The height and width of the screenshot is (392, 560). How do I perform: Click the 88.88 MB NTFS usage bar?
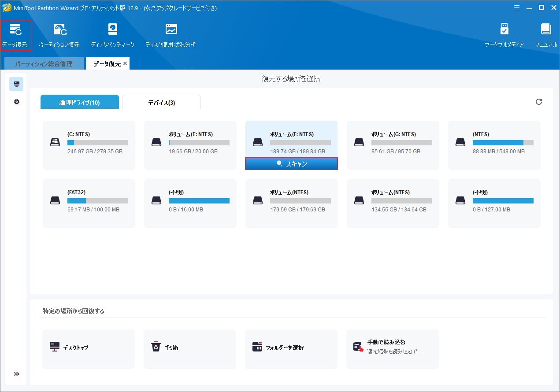coord(503,143)
